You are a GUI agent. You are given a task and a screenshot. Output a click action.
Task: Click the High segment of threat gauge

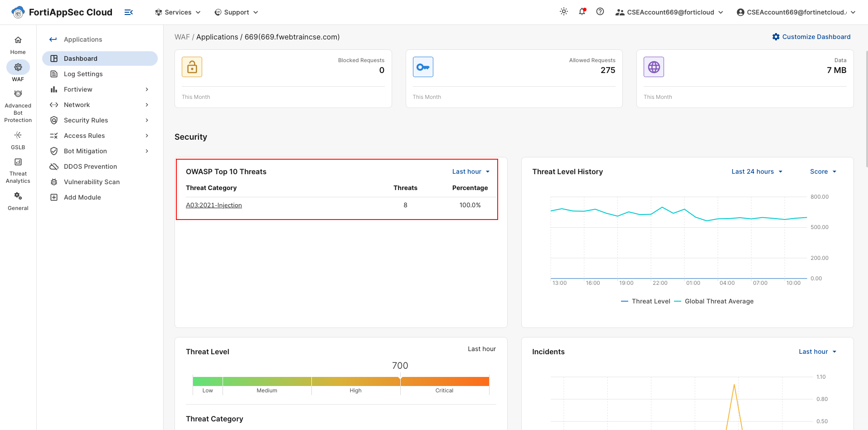[x=356, y=381]
